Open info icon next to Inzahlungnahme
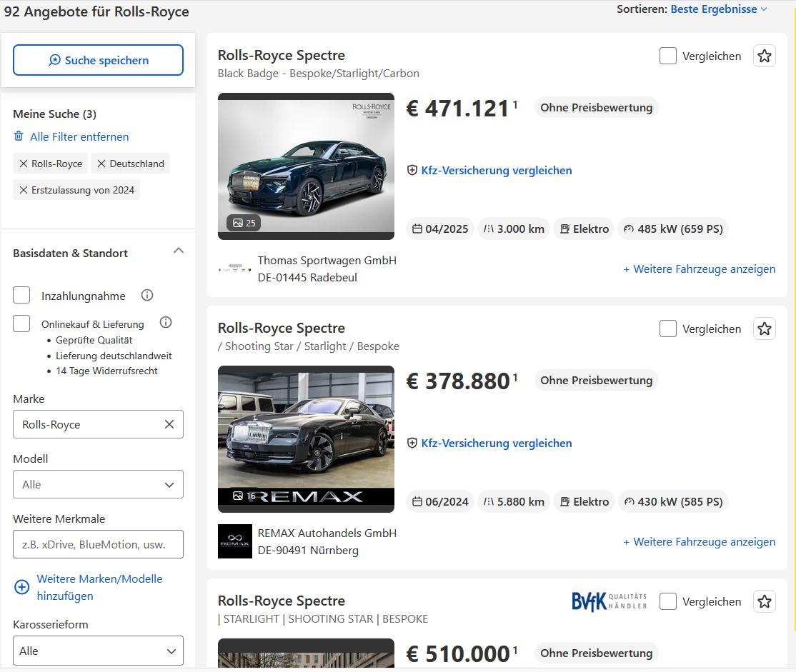Screen dimensions: 796x672 [x=147, y=295]
